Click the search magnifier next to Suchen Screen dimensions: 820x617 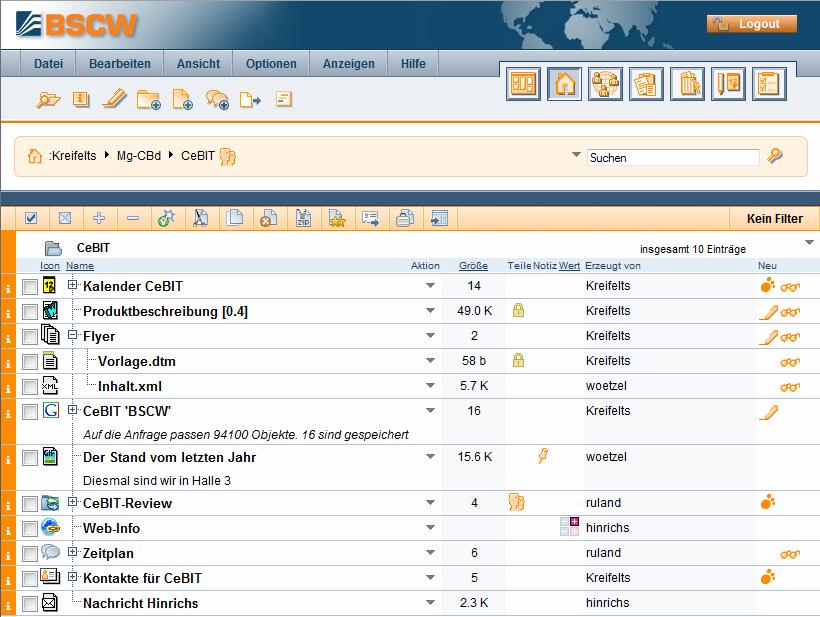pyautogui.click(x=775, y=156)
